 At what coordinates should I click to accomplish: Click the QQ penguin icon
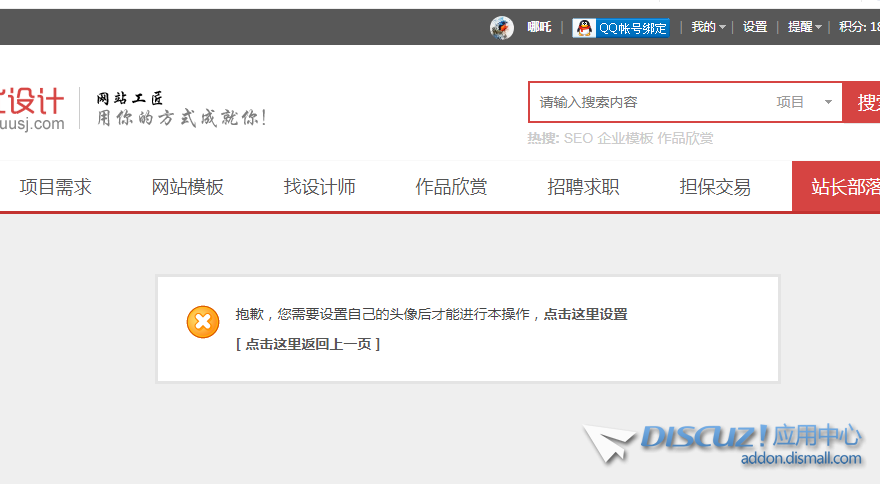(x=584, y=28)
